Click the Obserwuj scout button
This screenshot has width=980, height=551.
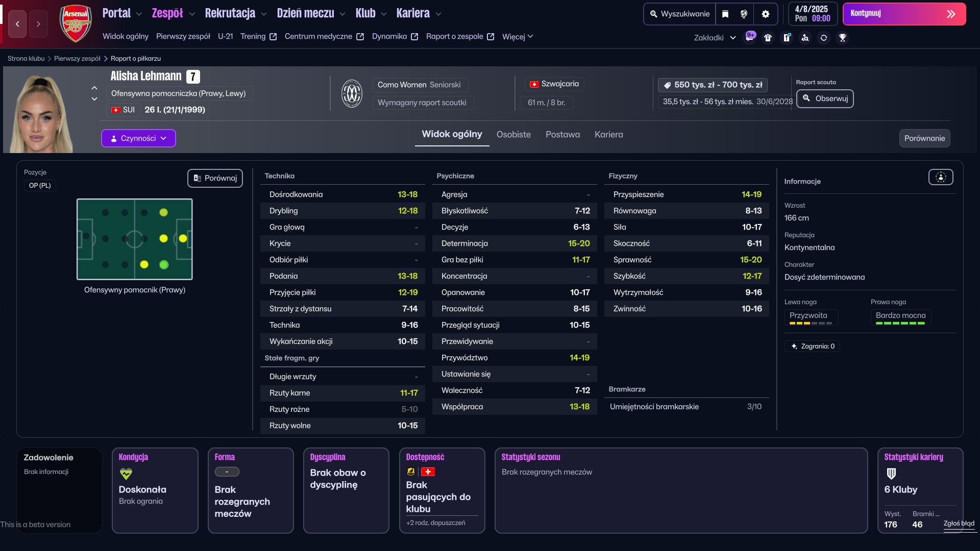(x=825, y=98)
